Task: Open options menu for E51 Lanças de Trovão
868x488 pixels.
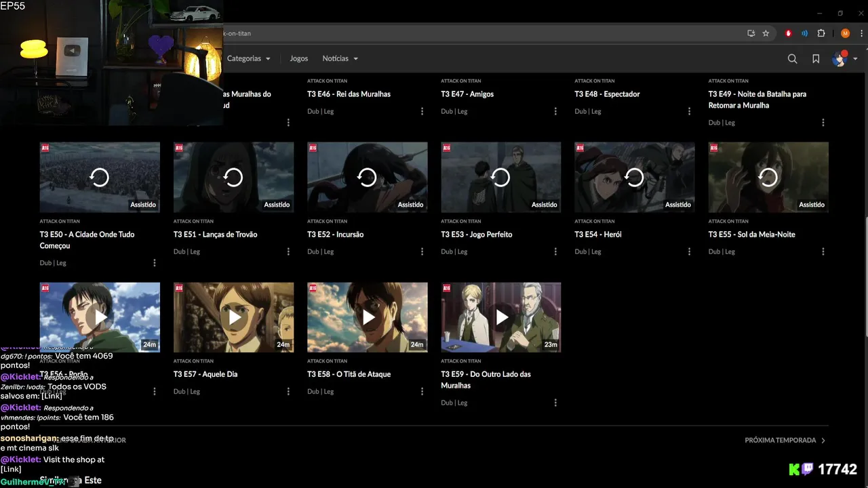Action: point(288,251)
